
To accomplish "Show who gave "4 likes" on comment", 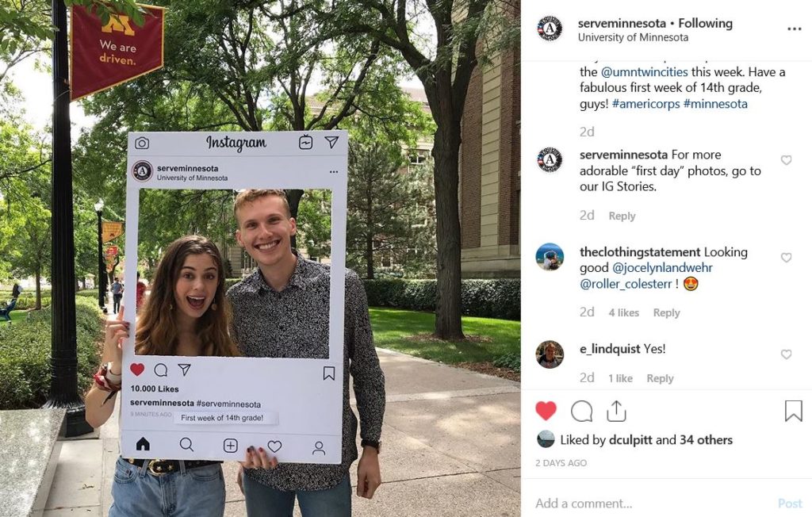I will point(623,313).
